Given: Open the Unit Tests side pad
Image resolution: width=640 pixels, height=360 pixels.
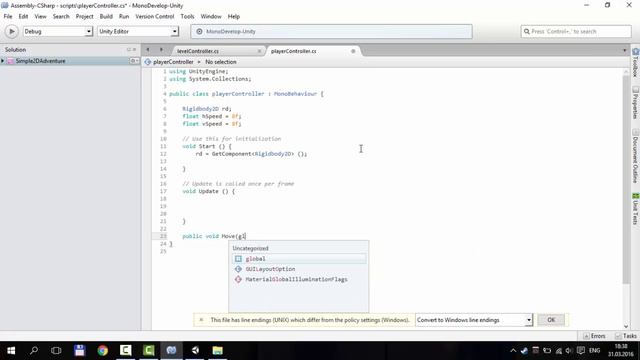Looking at the screenshot, I should [636, 209].
